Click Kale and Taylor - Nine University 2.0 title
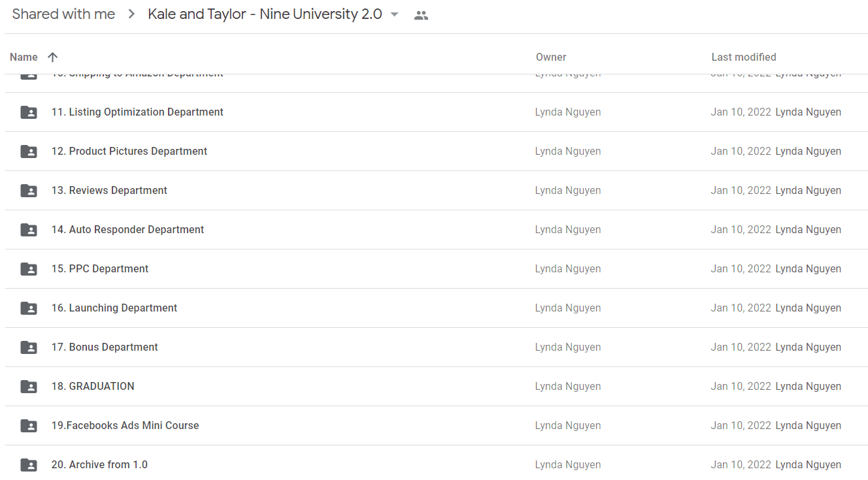Image resolution: width=868 pixels, height=480 pixels. tap(265, 14)
